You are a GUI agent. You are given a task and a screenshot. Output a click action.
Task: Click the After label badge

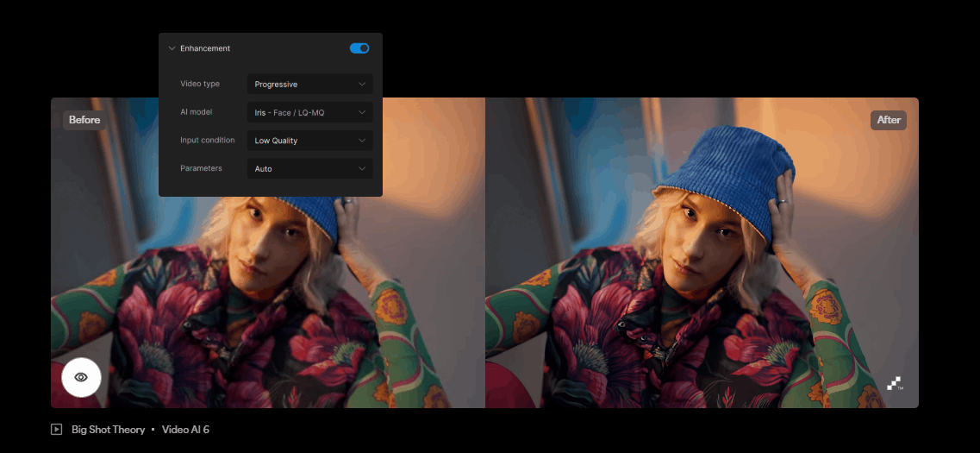(888, 120)
